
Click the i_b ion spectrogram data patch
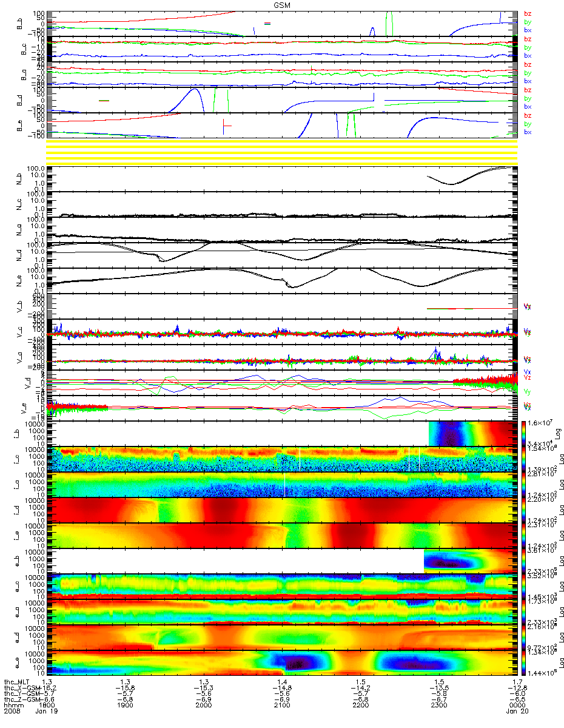pyautogui.click(x=472, y=434)
